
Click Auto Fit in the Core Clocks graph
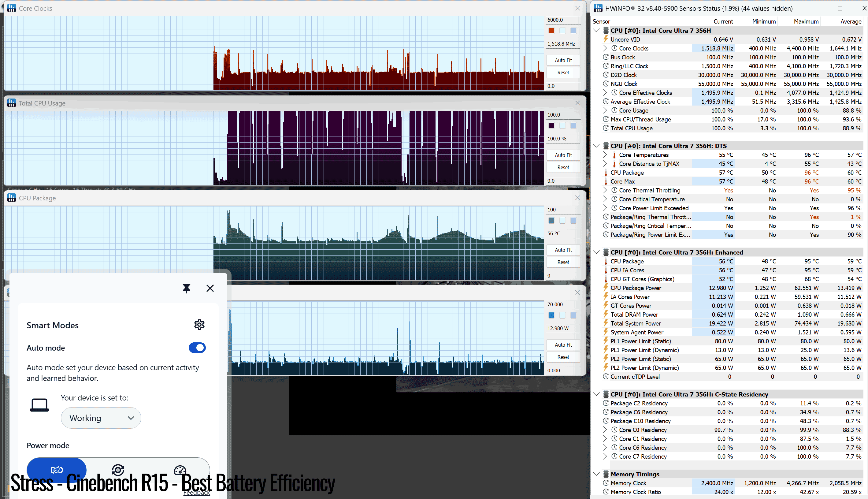click(563, 60)
